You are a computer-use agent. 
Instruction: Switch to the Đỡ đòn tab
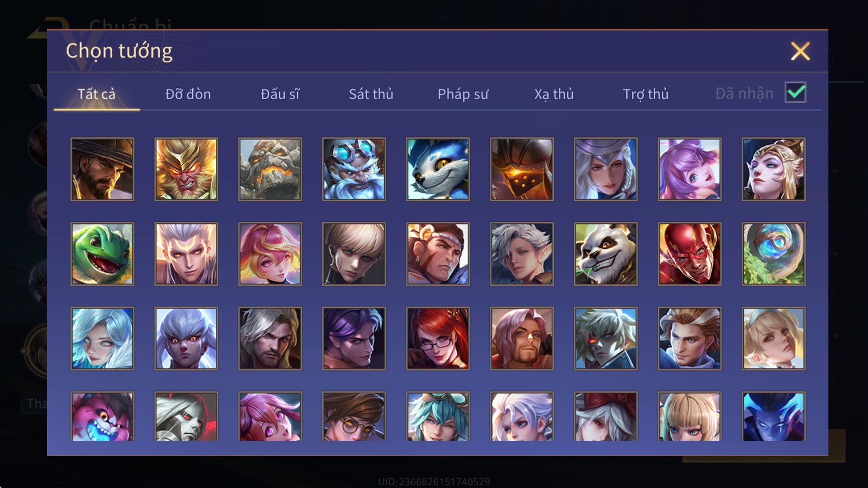(x=188, y=94)
